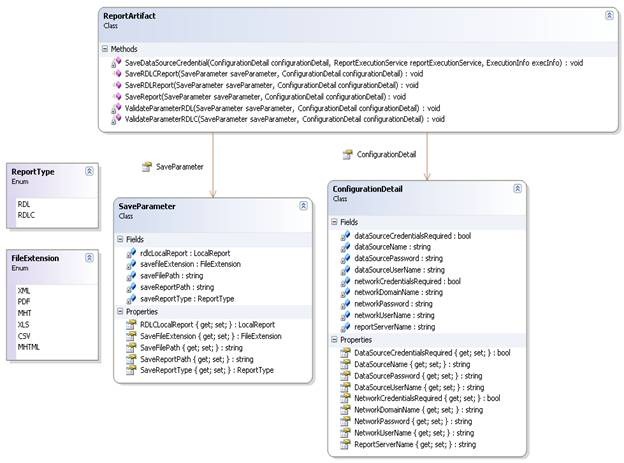624x463 pixels.
Task: Click the rdlcLocalReport field icon
Action: pos(131,253)
